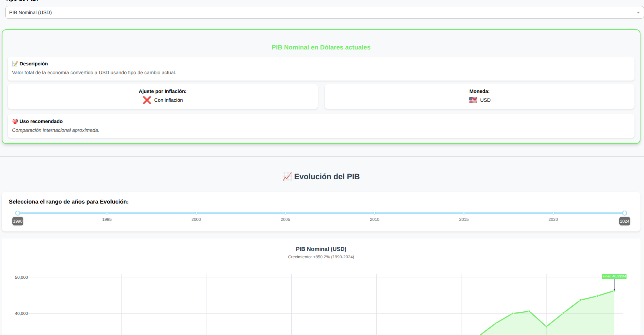The height and width of the screenshot is (335, 644).
Task: Click the Uso recomendado target icon
Action: click(15, 121)
